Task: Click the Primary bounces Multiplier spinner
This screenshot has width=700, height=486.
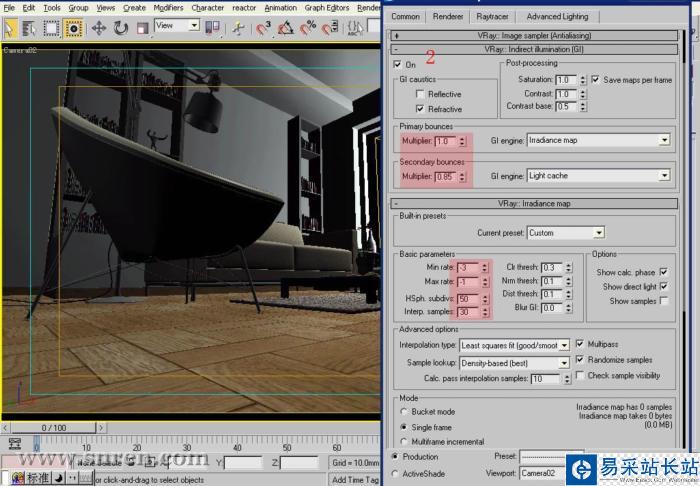Action: pos(462,141)
